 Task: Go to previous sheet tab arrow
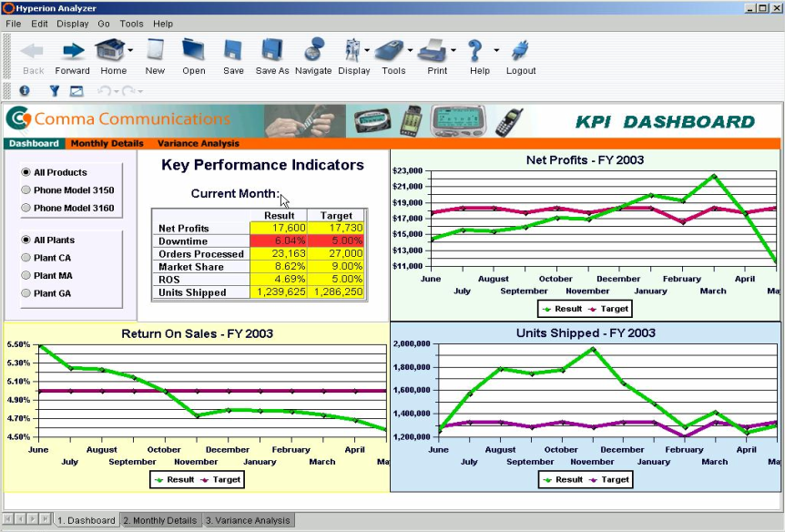pyautogui.click(x=21, y=519)
